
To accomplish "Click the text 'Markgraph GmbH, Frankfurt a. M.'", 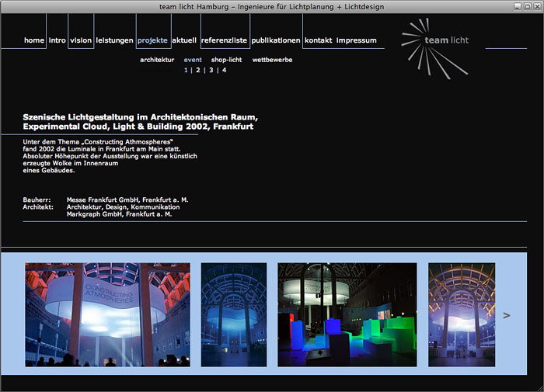I will coord(119,214).
